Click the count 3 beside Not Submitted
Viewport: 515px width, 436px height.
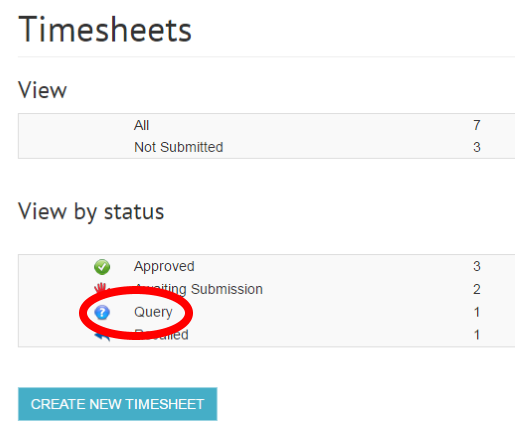(x=477, y=147)
